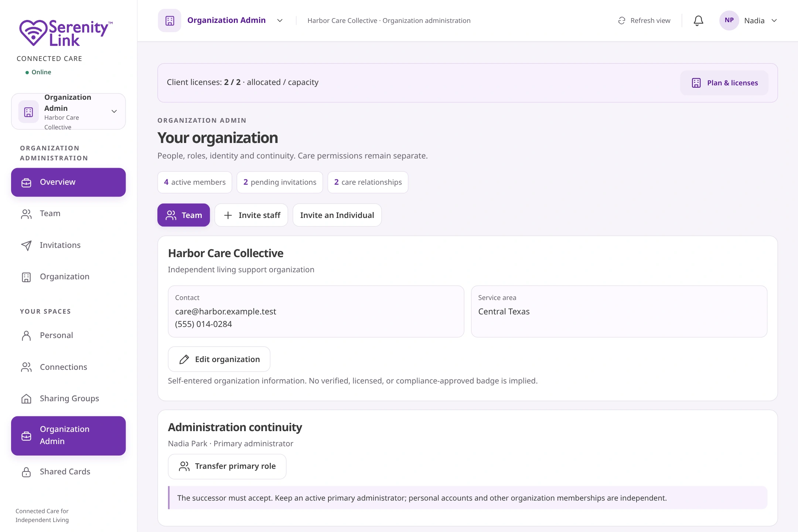The image size is (798, 532).
Task: Click the Serenity Link heart logo
Action: click(x=33, y=33)
